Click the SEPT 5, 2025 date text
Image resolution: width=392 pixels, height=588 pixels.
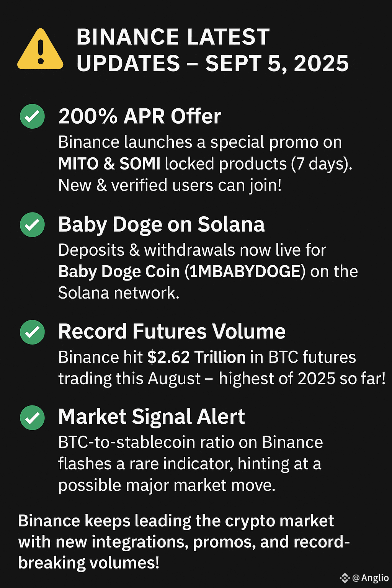pyautogui.click(x=277, y=64)
